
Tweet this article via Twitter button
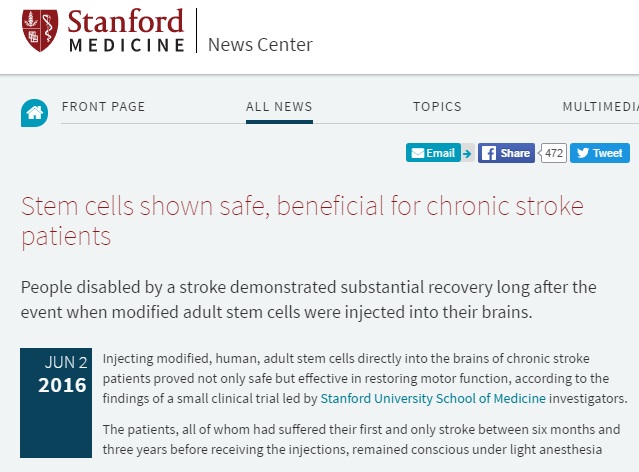tap(601, 153)
